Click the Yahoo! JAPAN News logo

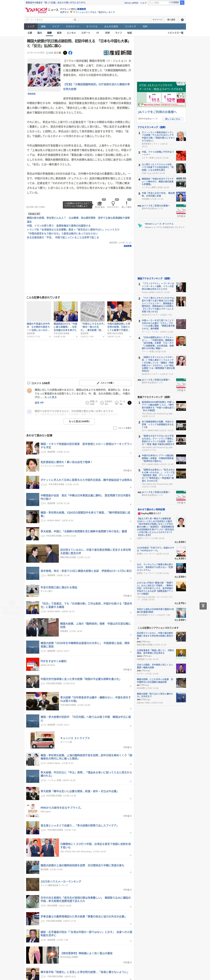pos(42,10)
